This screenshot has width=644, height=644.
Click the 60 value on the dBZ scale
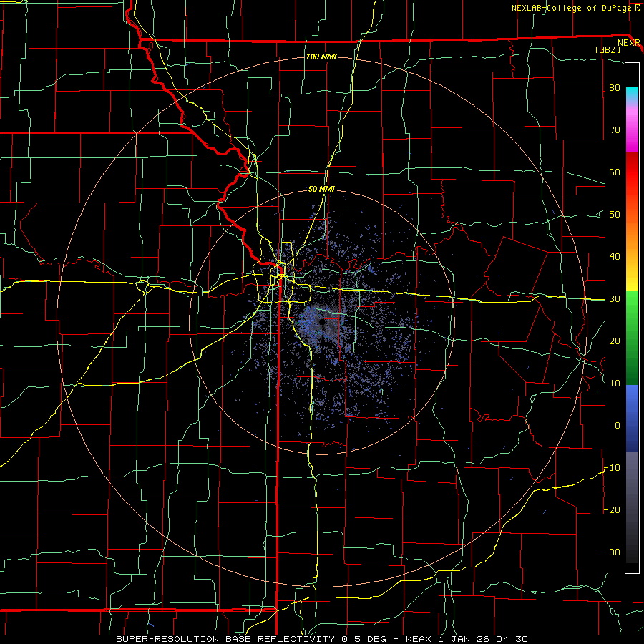(615, 172)
